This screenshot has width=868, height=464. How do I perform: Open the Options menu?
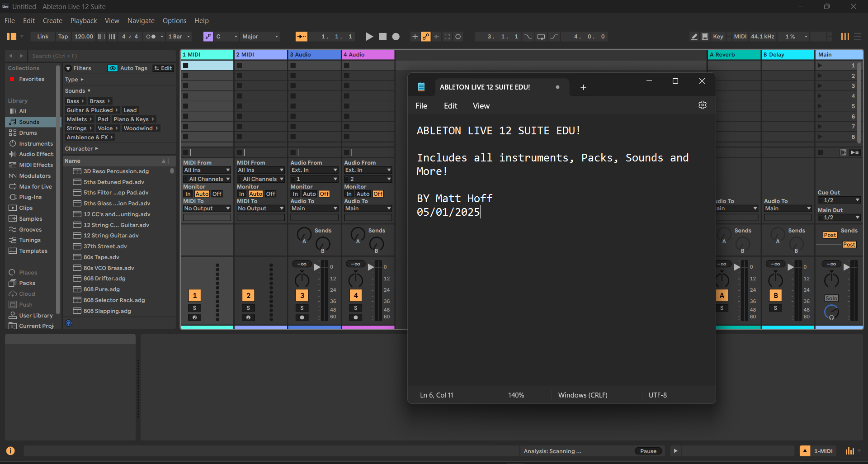click(x=175, y=21)
